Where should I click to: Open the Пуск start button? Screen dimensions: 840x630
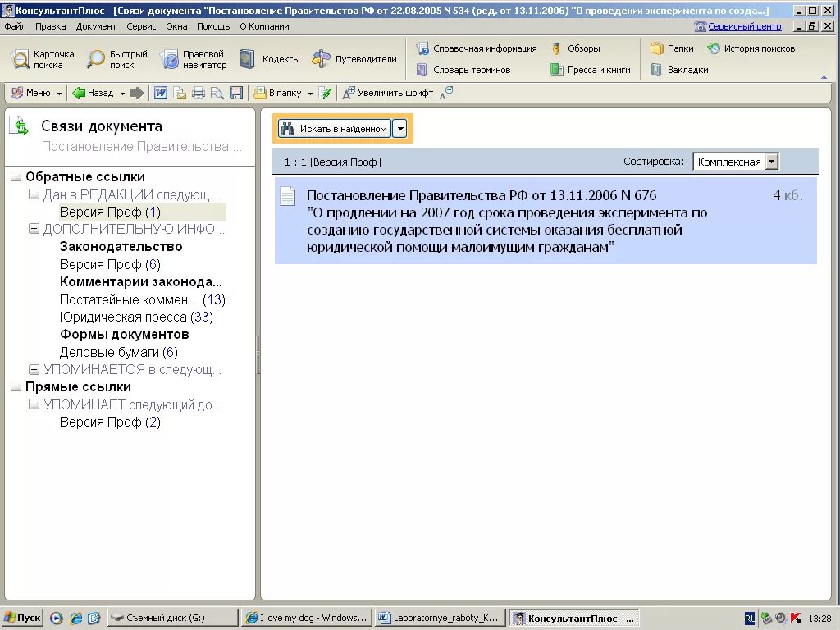pos(22,618)
